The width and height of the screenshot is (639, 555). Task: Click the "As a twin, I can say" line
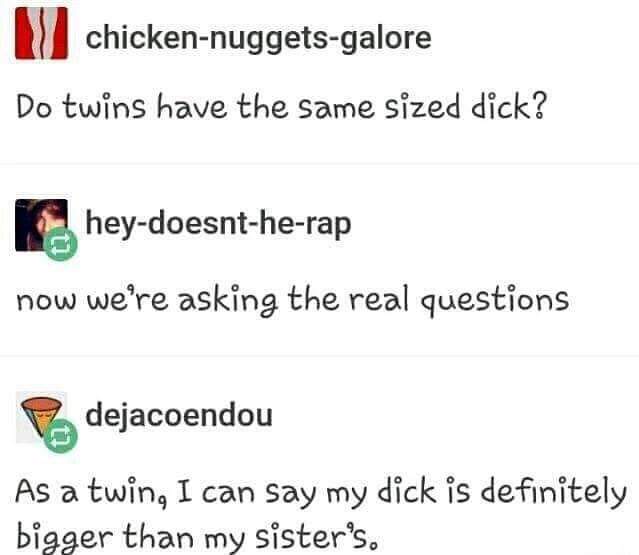click(321, 492)
